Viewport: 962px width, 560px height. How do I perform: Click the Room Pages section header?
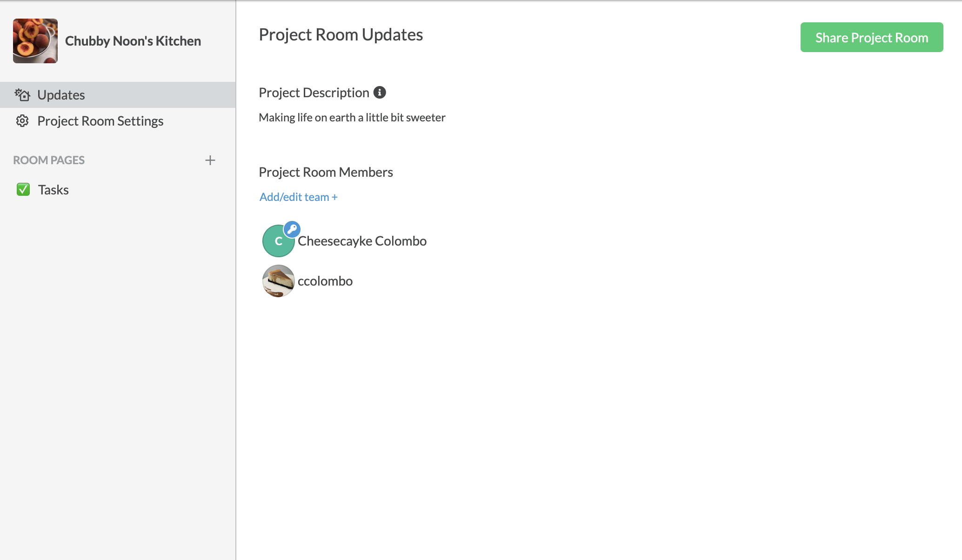pyautogui.click(x=49, y=160)
